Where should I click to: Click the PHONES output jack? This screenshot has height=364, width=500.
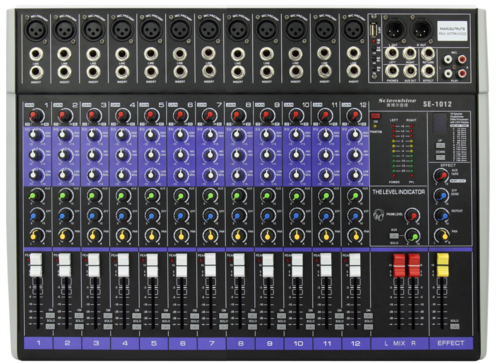392,71
